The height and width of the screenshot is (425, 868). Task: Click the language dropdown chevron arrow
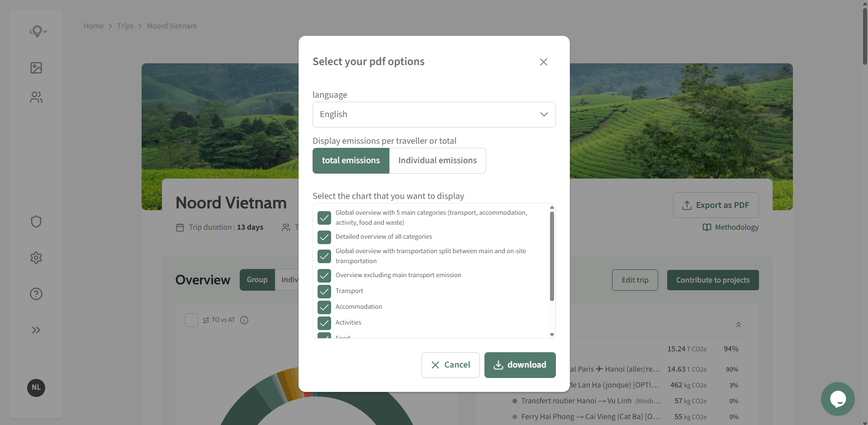pyautogui.click(x=544, y=114)
